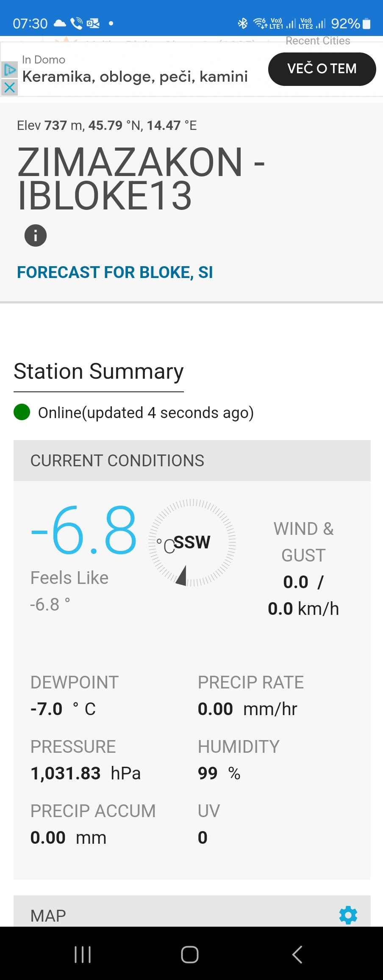Open Forecast for Bloke, SI link
383x980 pixels.
coord(115,272)
